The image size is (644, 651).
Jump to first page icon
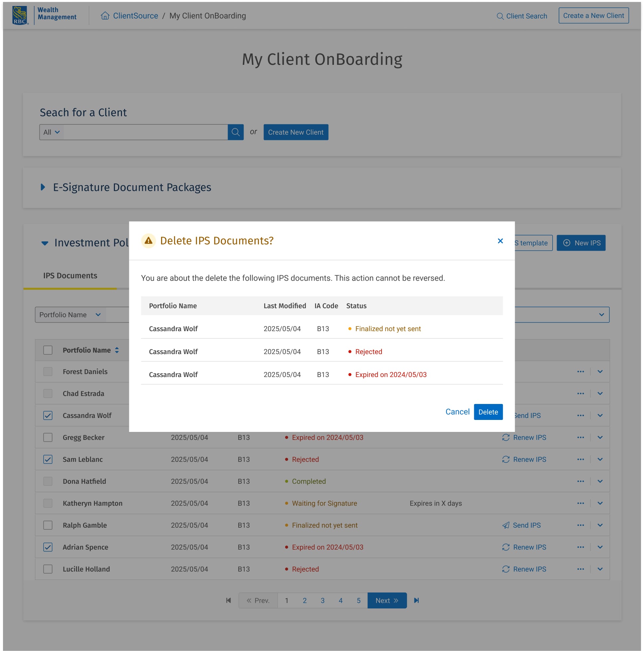(228, 600)
